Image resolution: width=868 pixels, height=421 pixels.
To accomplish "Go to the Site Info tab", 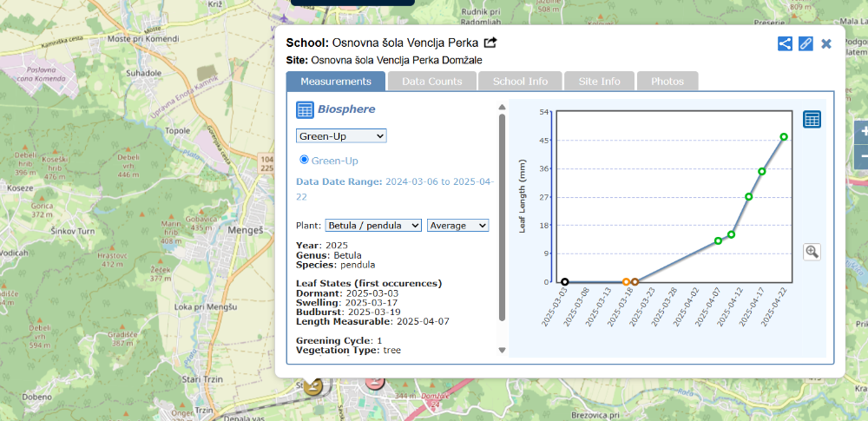I will point(599,82).
